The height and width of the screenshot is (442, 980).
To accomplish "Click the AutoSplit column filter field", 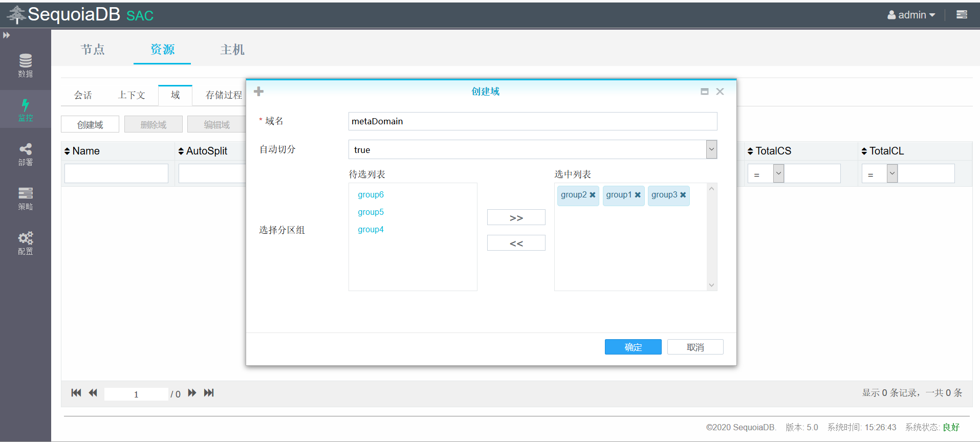I will [x=212, y=173].
